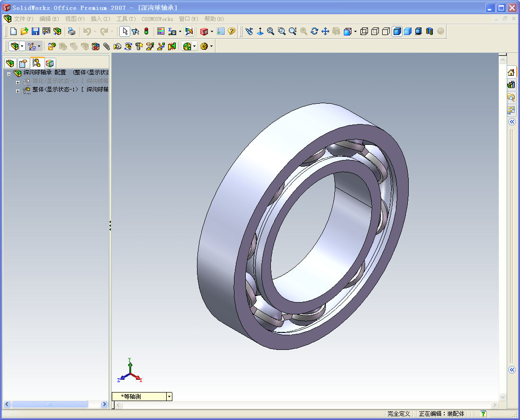Select Hidden Lines Visible display style
The image size is (520, 420).
click(375, 32)
